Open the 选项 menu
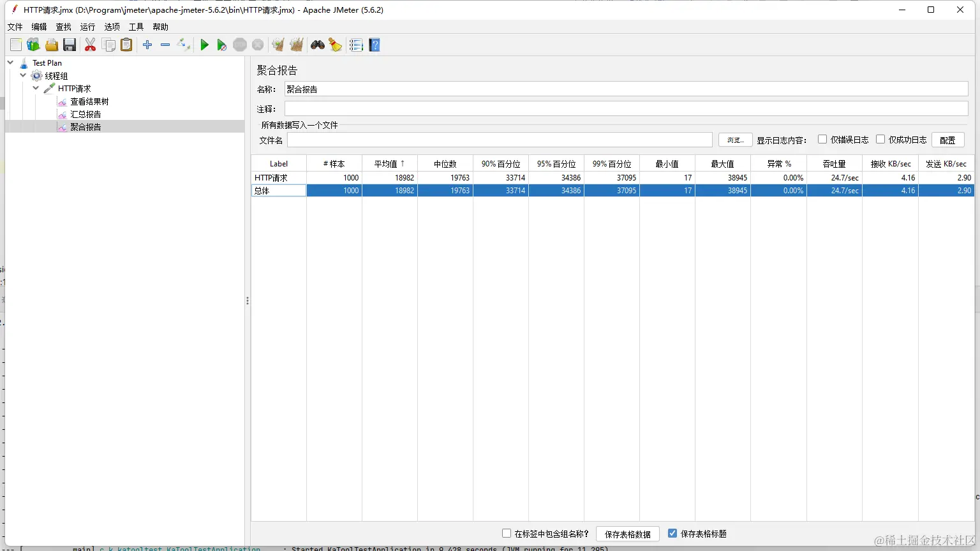This screenshot has height=551, width=980. pos(112,27)
